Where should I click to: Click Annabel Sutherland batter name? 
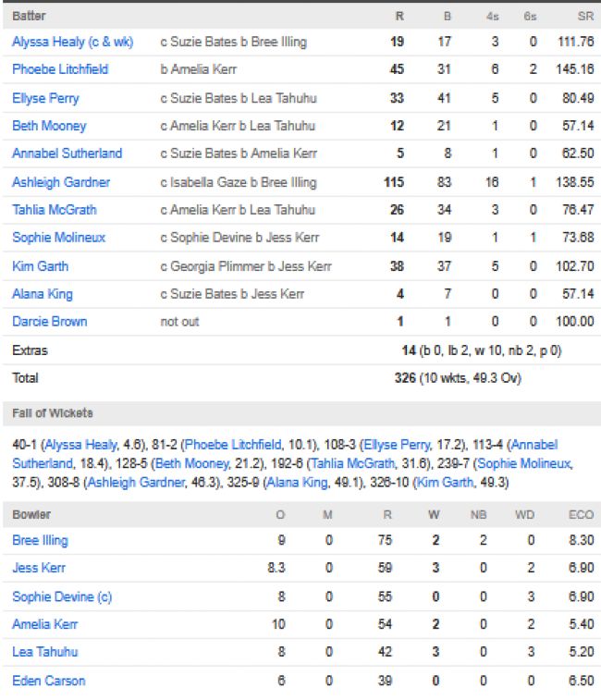click(x=67, y=154)
